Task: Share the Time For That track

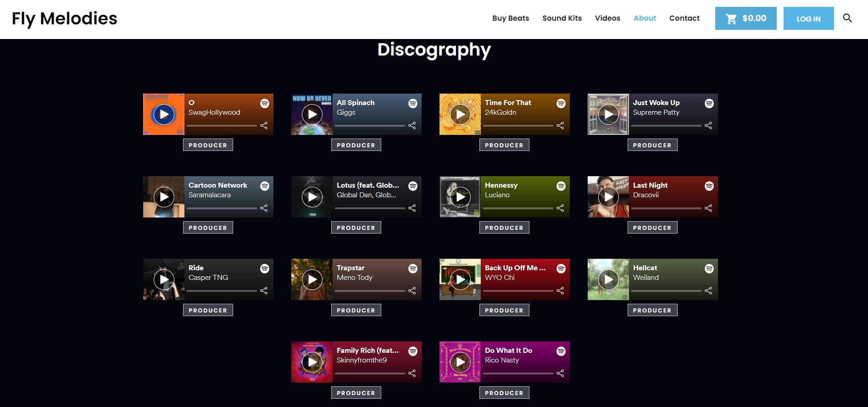Action: tap(560, 125)
